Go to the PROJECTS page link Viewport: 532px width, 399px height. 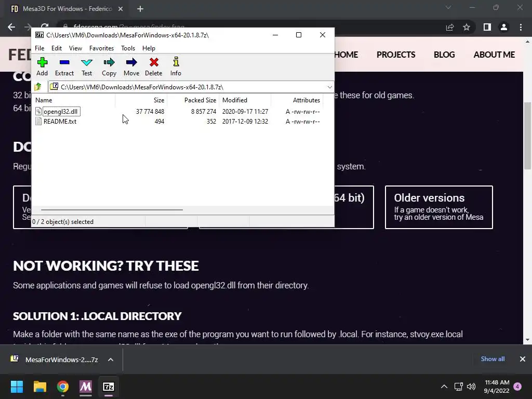coord(396,55)
